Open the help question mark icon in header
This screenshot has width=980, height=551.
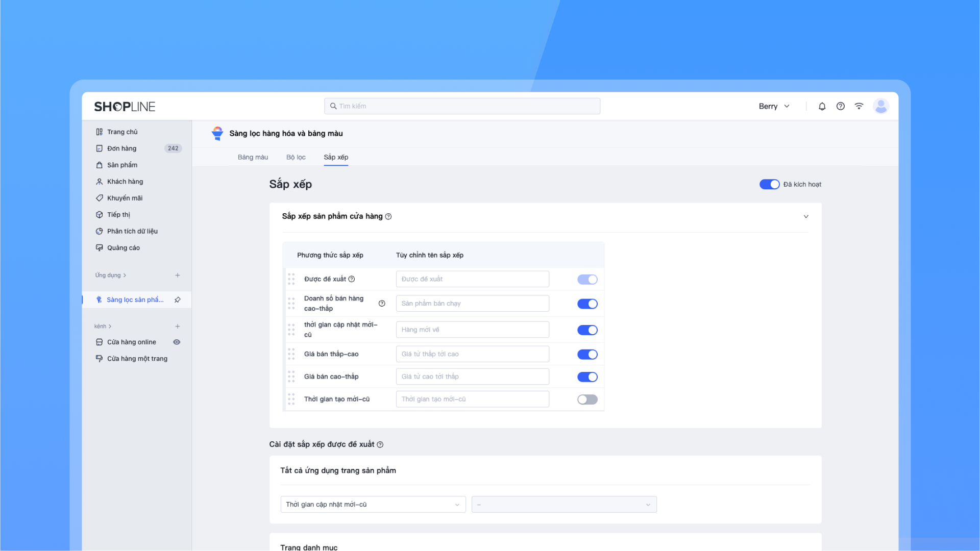(840, 106)
